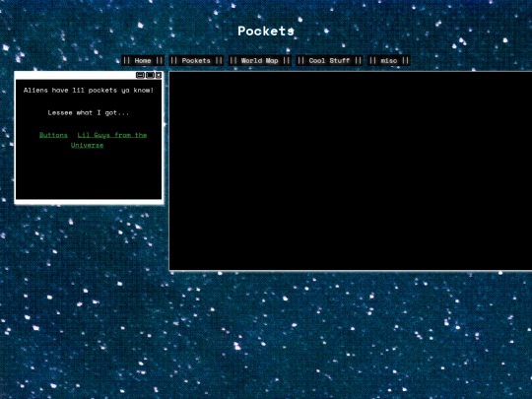The height and width of the screenshot is (399, 532).
Task: Open the Home navigation link
Action: [143, 61]
